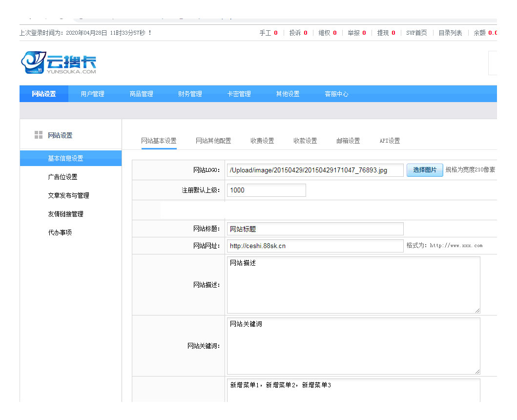Open 广告位设置 in the sidebar
Image resolution: width=517 pixels, height=420 pixels.
click(x=62, y=177)
